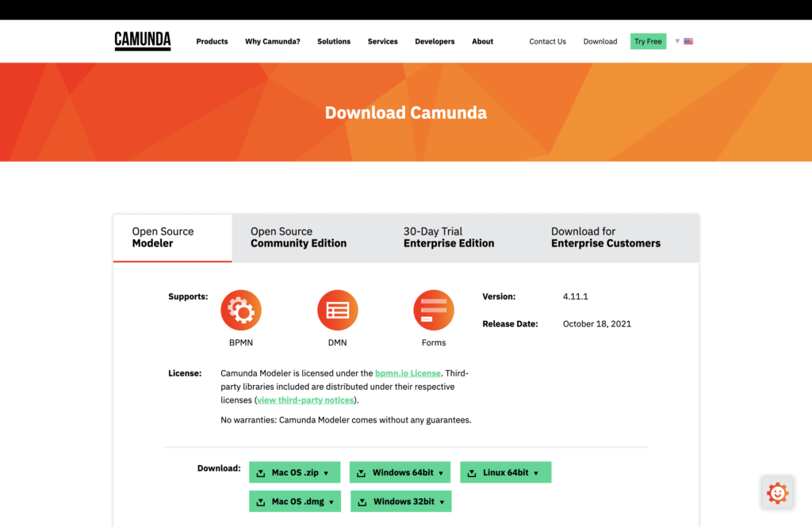Click the Camunda logo

(x=143, y=41)
